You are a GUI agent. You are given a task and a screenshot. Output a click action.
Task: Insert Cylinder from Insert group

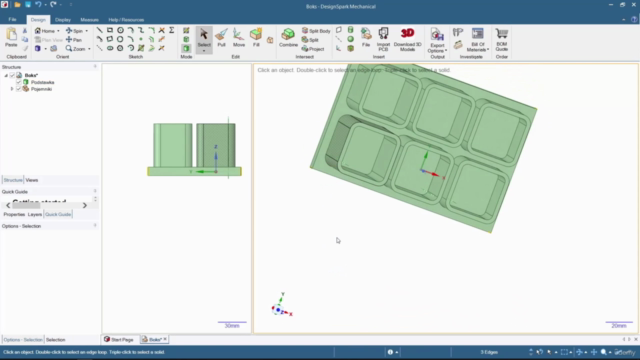pos(350,30)
